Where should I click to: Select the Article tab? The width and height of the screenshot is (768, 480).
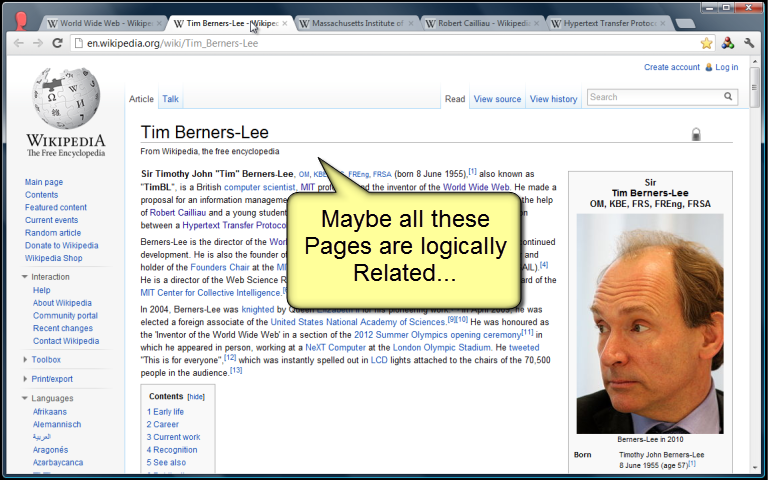[x=141, y=99]
